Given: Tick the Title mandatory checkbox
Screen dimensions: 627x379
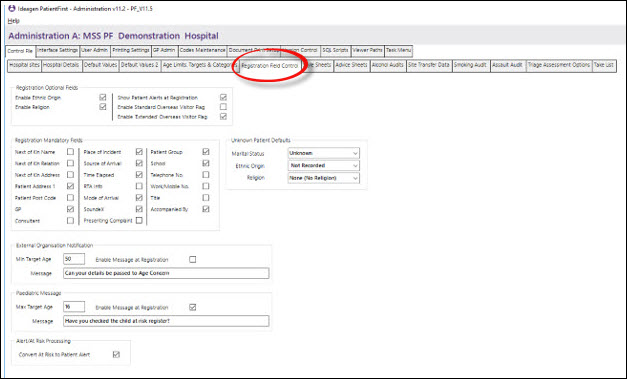Looking at the screenshot, I should [x=206, y=197].
